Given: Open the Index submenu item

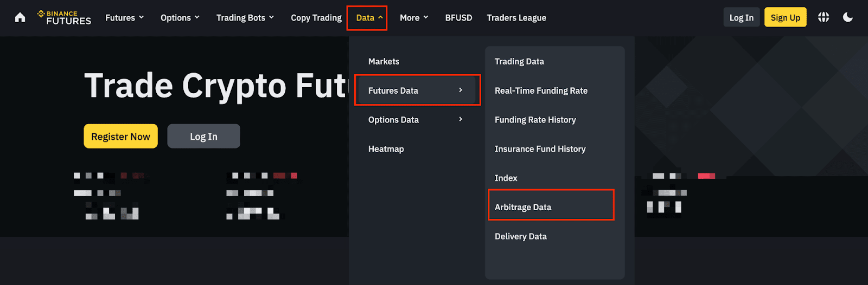Looking at the screenshot, I should [506, 178].
